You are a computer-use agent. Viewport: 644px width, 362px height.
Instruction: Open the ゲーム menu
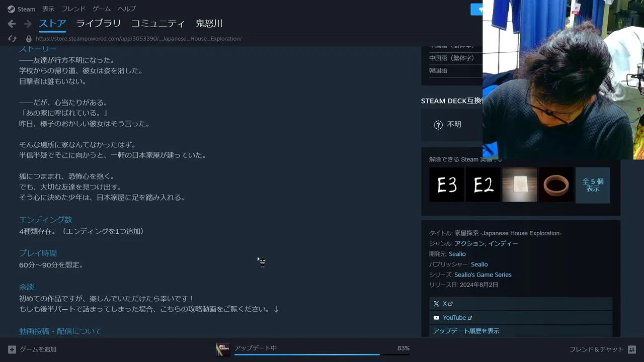pyautogui.click(x=102, y=9)
